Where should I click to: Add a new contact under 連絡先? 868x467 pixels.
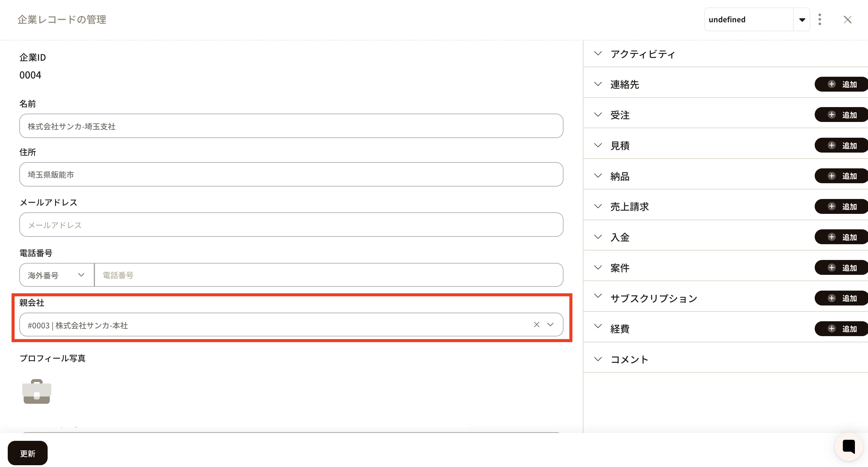tap(842, 84)
